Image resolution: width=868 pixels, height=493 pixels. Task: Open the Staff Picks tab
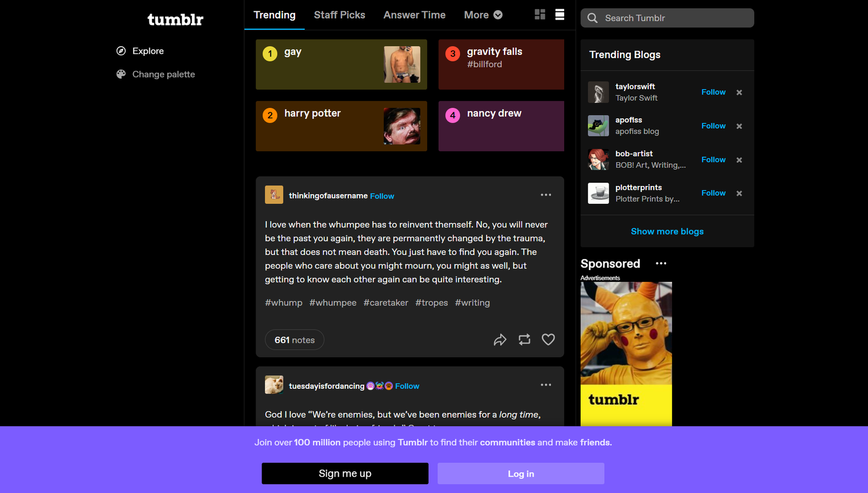[x=340, y=15]
